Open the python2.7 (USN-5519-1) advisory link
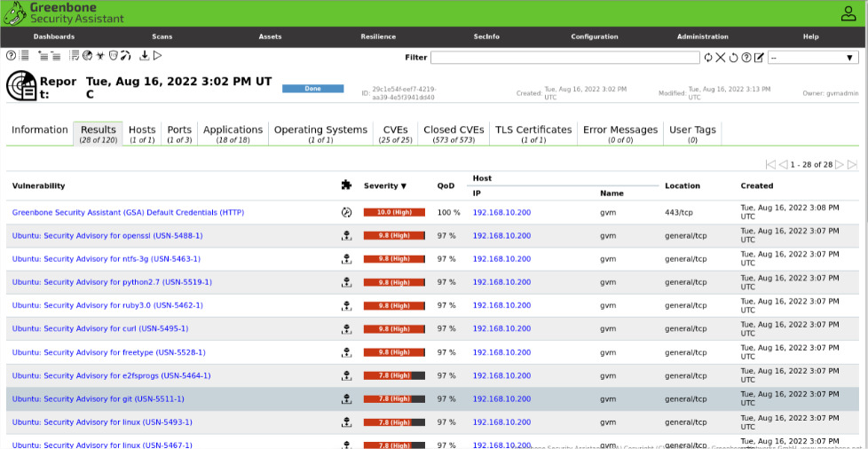Viewport: 868px width, 449px height. [112, 282]
